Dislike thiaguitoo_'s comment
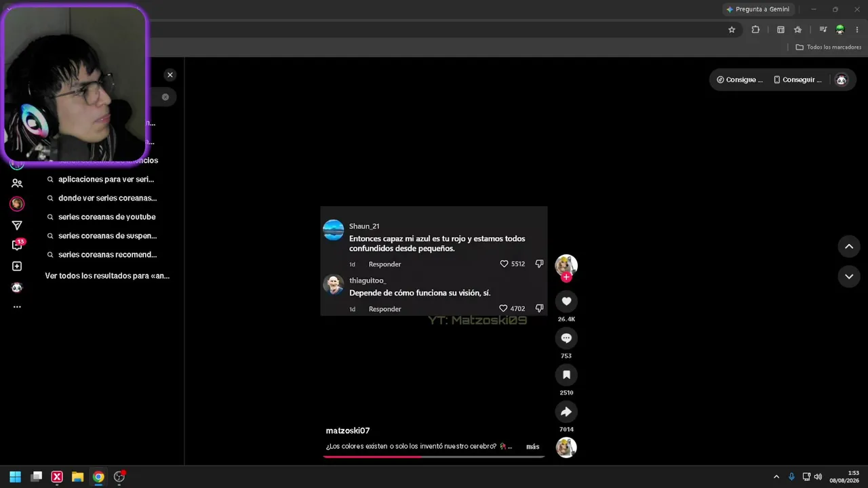Viewport: 868px width, 488px height. 540,308
